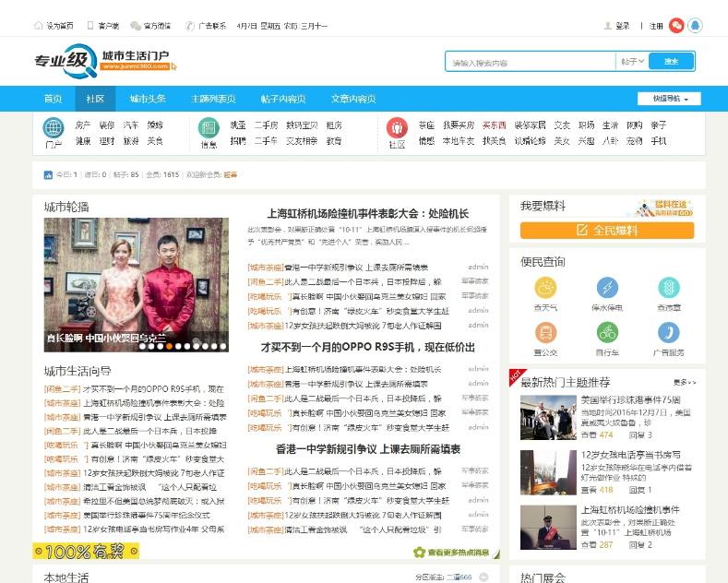Click the 房产 category link
This screenshot has width=728, height=583.
coord(83,125)
